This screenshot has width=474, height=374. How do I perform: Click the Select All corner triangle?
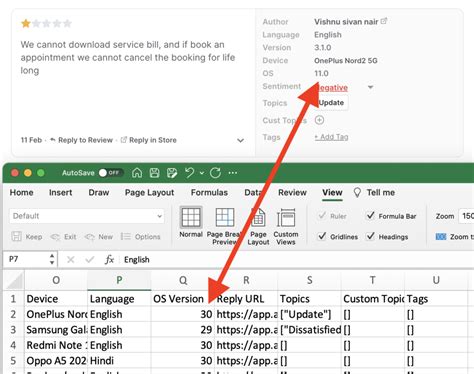[x=15, y=281]
